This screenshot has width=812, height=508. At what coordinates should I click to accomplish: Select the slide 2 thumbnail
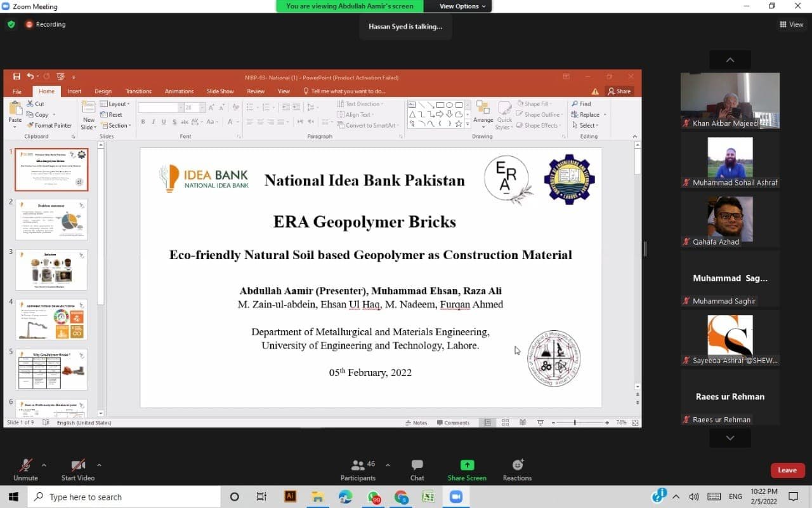tap(51, 220)
